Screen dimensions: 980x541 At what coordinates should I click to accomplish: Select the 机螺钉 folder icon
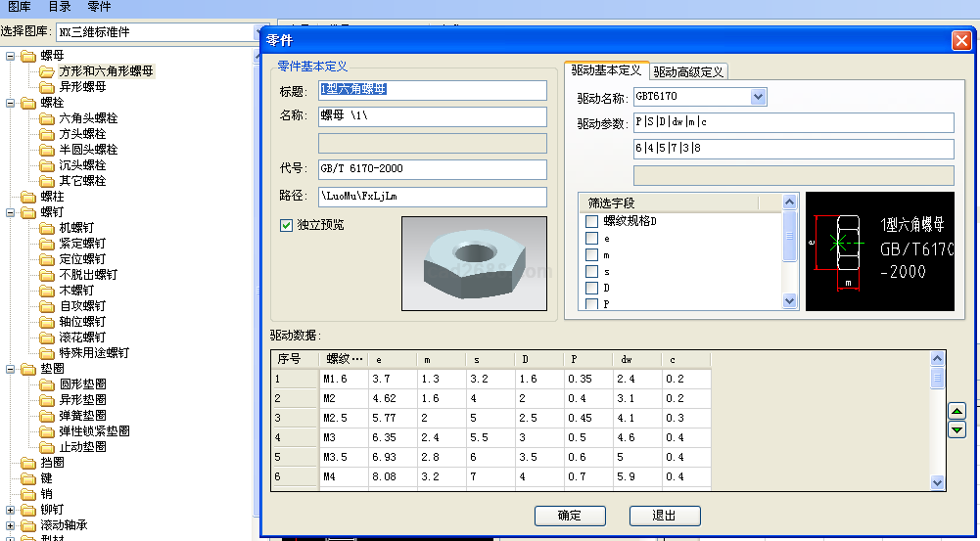(x=47, y=227)
